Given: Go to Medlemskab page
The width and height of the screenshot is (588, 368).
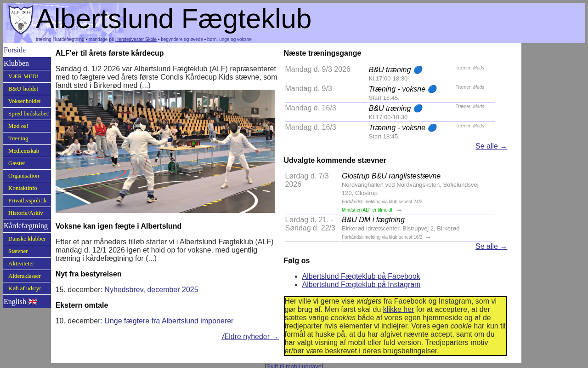Looking at the screenshot, I should [27, 151].
